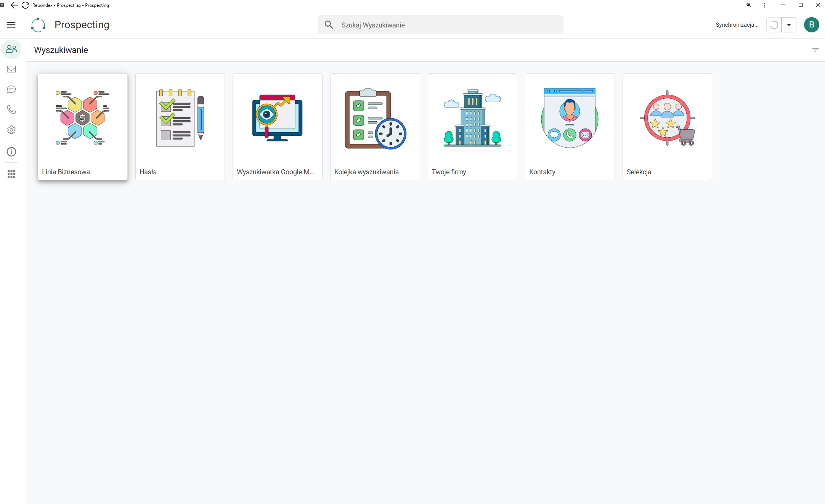Screen dimensions: 825x504
Task: Open the three-dot window options menu
Action: pos(764,5)
